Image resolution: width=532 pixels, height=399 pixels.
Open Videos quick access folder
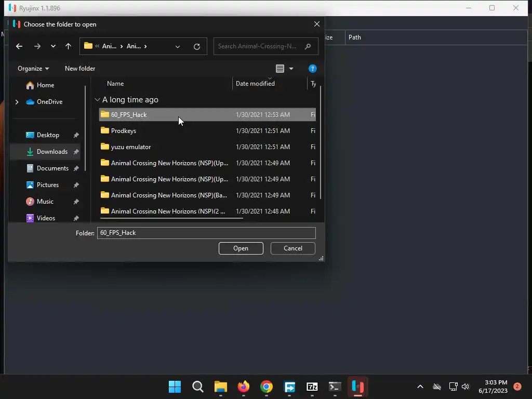[x=46, y=218]
